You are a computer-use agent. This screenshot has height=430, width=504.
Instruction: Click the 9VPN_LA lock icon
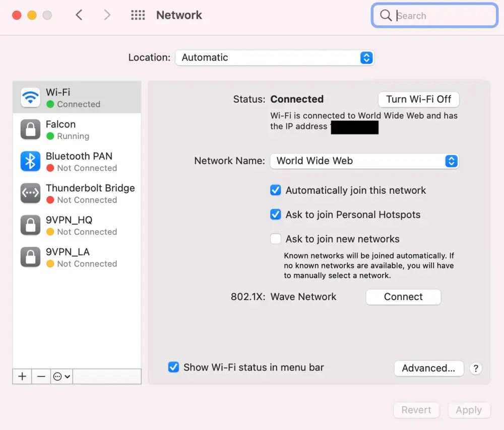[x=31, y=257]
